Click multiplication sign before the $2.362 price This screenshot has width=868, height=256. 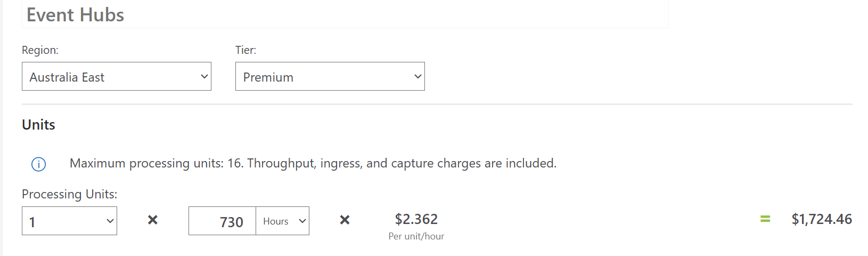click(x=345, y=220)
